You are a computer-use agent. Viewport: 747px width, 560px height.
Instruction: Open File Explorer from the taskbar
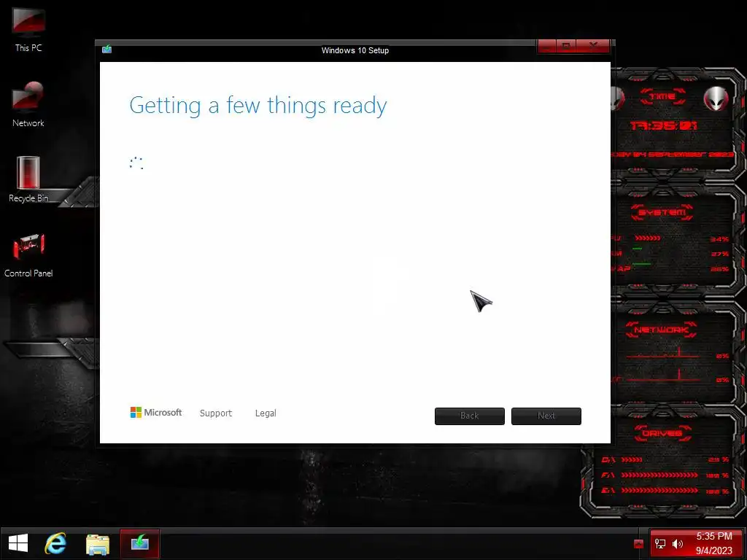(x=98, y=544)
